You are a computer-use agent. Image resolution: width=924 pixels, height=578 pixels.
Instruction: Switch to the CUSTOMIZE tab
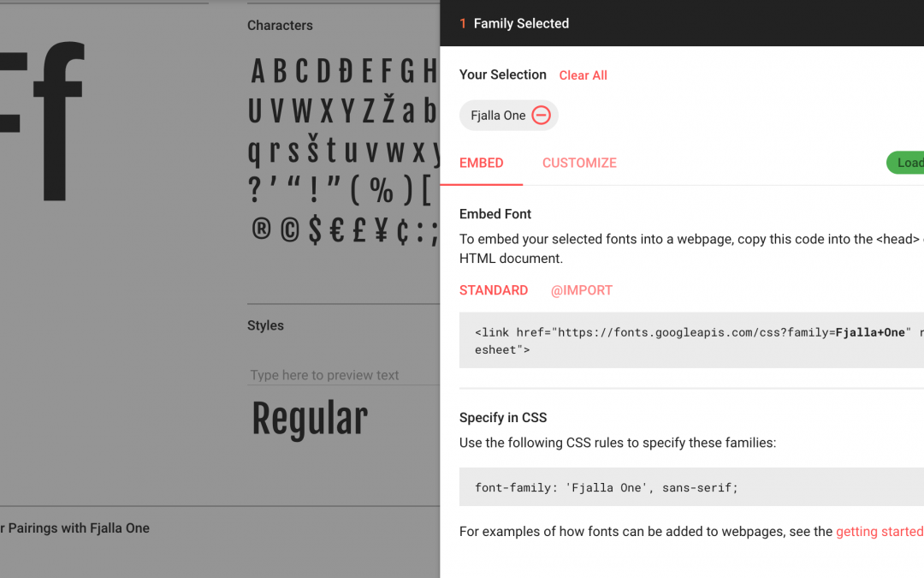point(579,163)
